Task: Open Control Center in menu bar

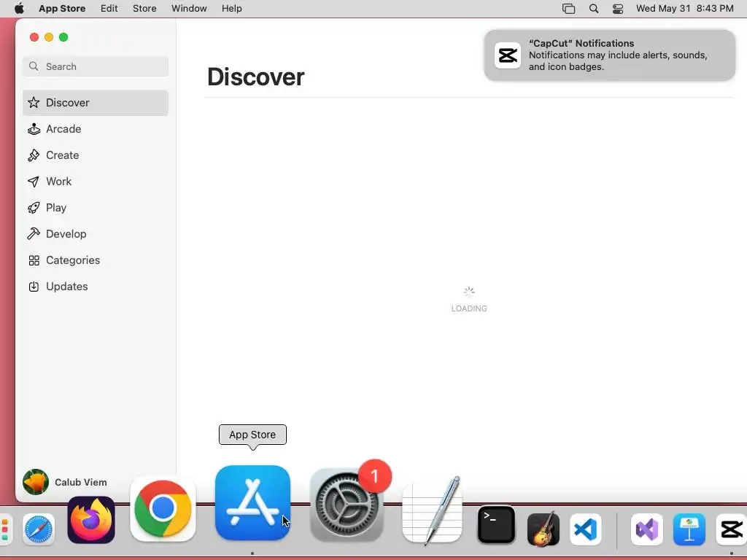Action: pos(618,9)
